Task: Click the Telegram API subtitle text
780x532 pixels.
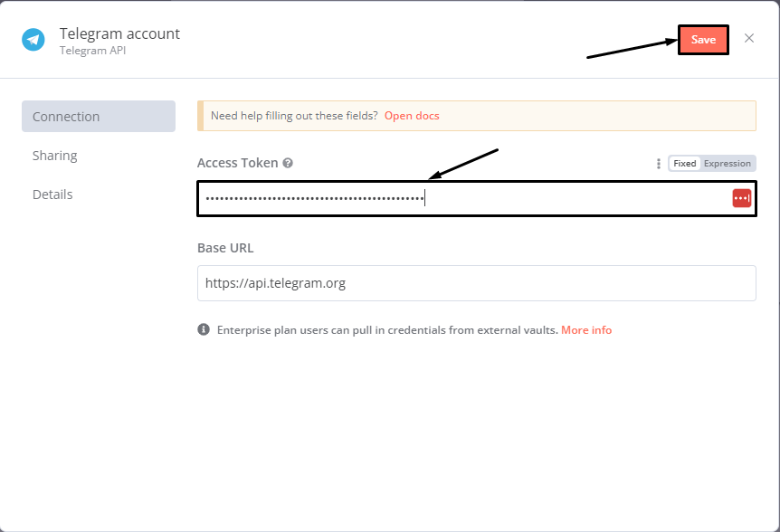Action: coord(92,51)
